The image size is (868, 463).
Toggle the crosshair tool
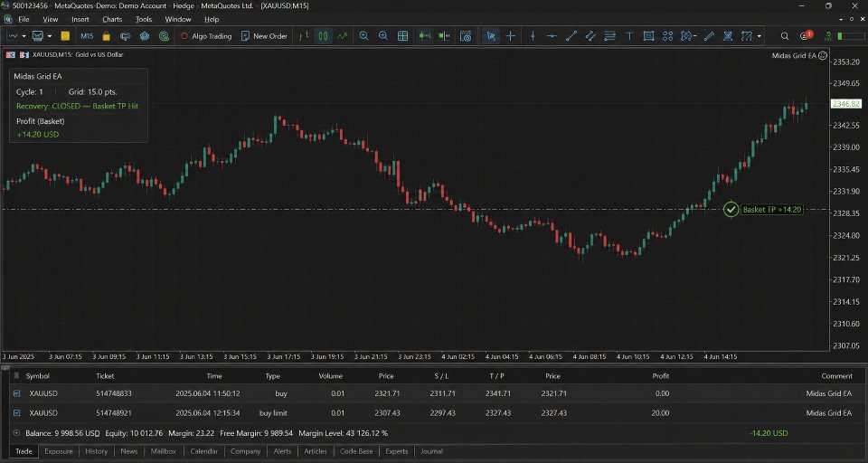(x=510, y=36)
